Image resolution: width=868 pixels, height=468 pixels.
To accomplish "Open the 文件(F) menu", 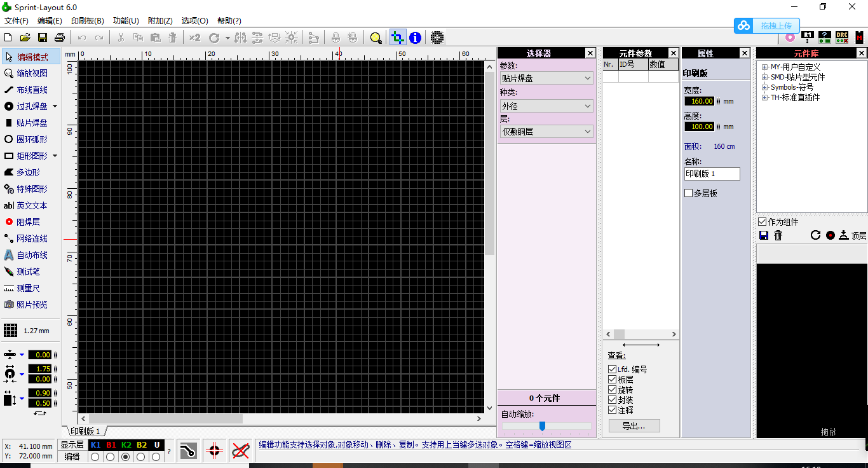I will (x=17, y=21).
